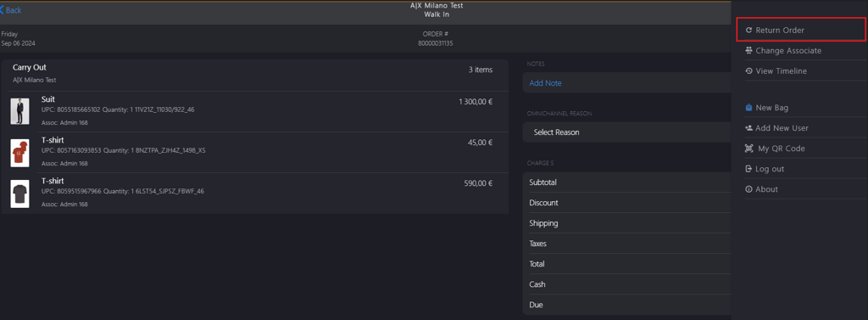The image size is (868, 320).
Task: Click UPC 8057163093853 line
Action: (124, 151)
